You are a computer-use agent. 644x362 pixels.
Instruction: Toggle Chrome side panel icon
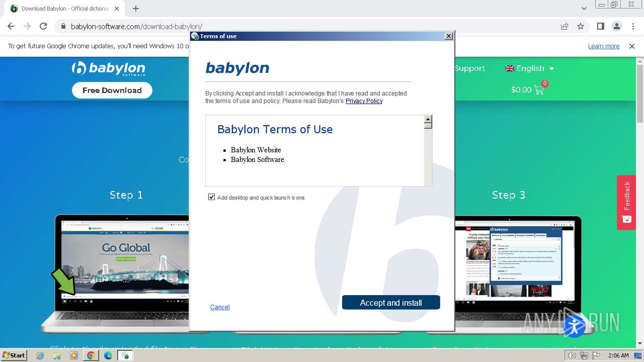click(x=600, y=26)
